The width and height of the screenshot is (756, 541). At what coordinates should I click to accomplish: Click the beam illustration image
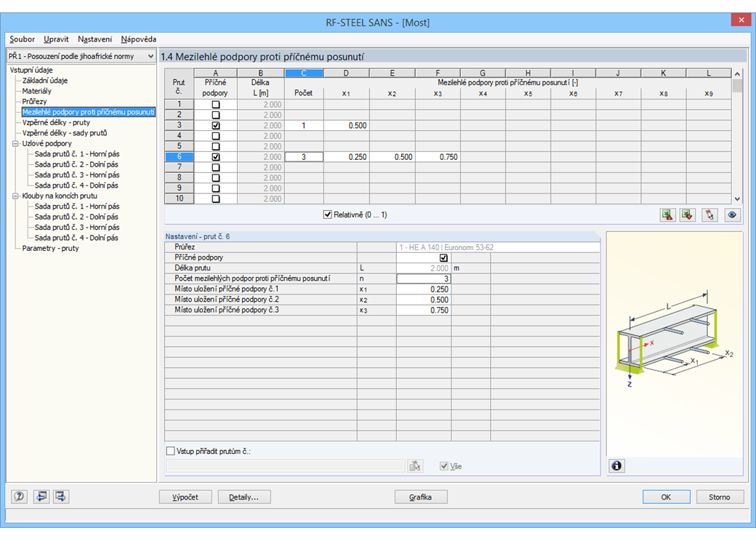coord(675,345)
